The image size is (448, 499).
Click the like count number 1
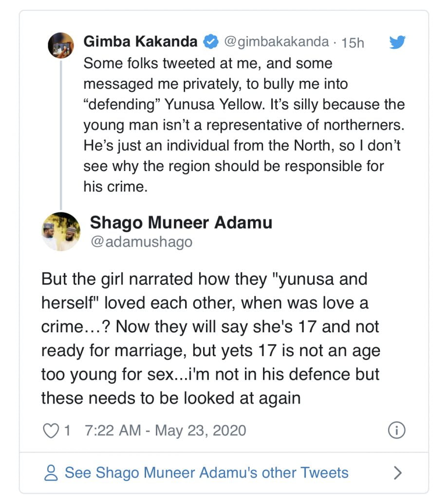coord(67,431)
